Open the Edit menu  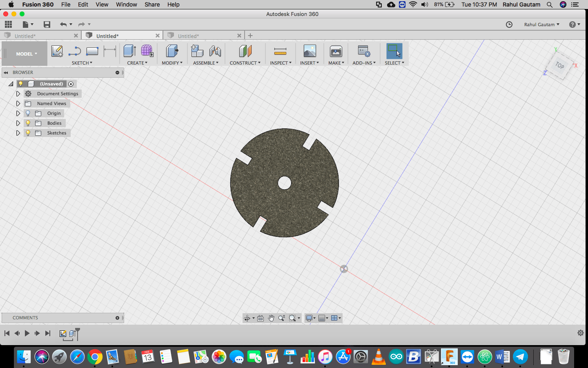83,4
